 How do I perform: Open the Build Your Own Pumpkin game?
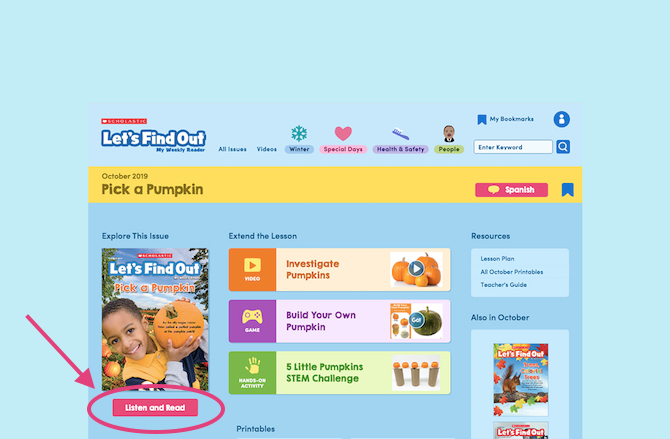(339, 321)
